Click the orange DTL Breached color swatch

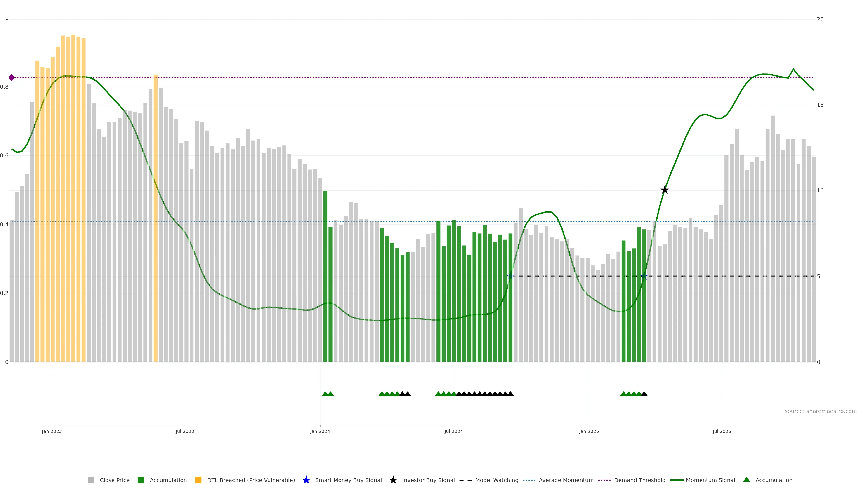pyautogui.click(x=198, y=480)
